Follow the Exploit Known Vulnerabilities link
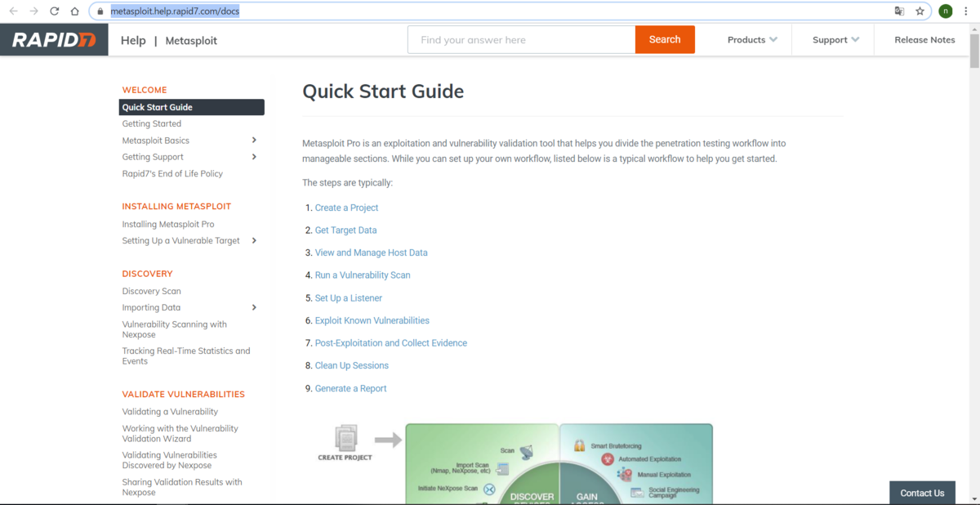Viewport: 980px width, 505px height. 372,320
